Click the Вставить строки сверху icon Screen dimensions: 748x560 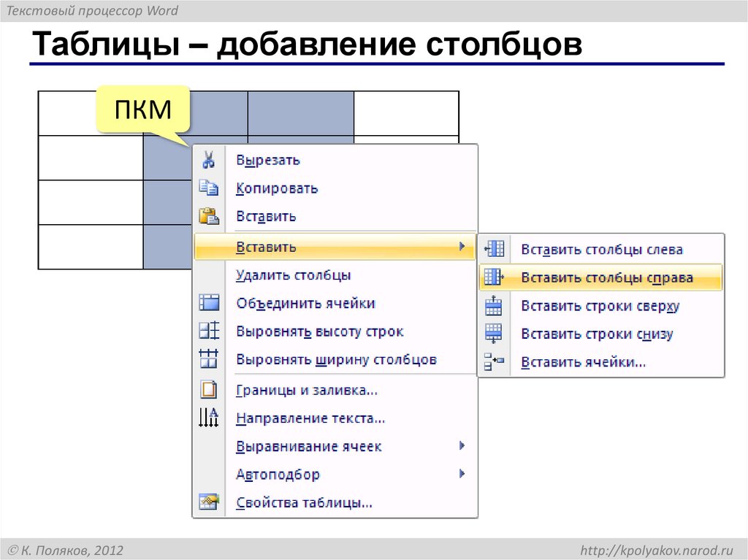(495, 305)
